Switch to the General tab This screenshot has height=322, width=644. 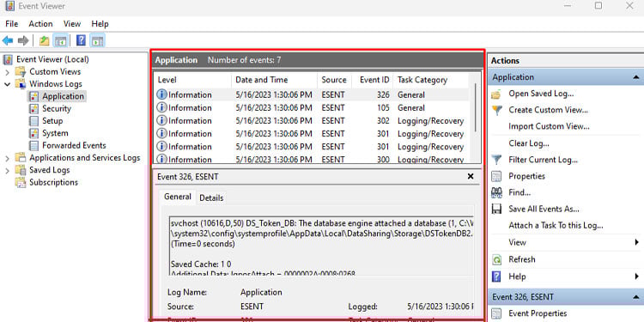click(x=178, y=197)
